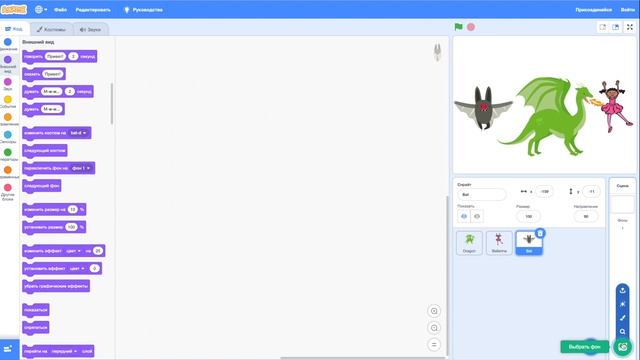Click the round choose-backdrop button
Image resolution: width=640 pixels, height=360 pixels.
point(622,347)
